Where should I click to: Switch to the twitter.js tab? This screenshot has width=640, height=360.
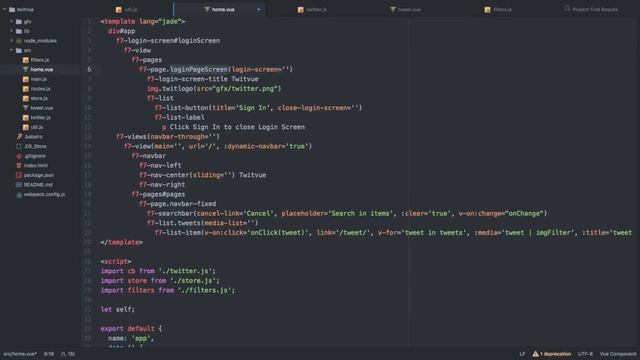click(312, 9)
